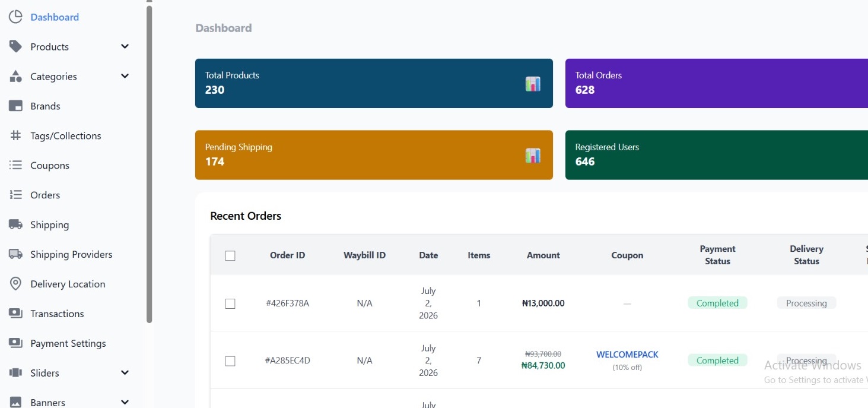Click the Tags/Collections hash icon
The height and width of the screenshot is (408, 868).
15,135
